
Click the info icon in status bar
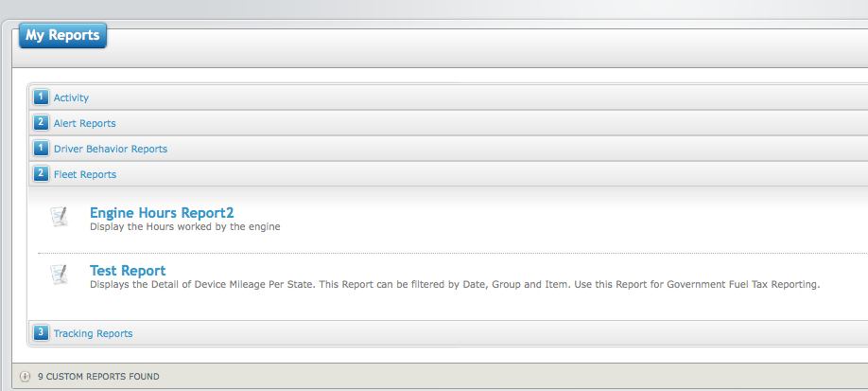point(25,377)
